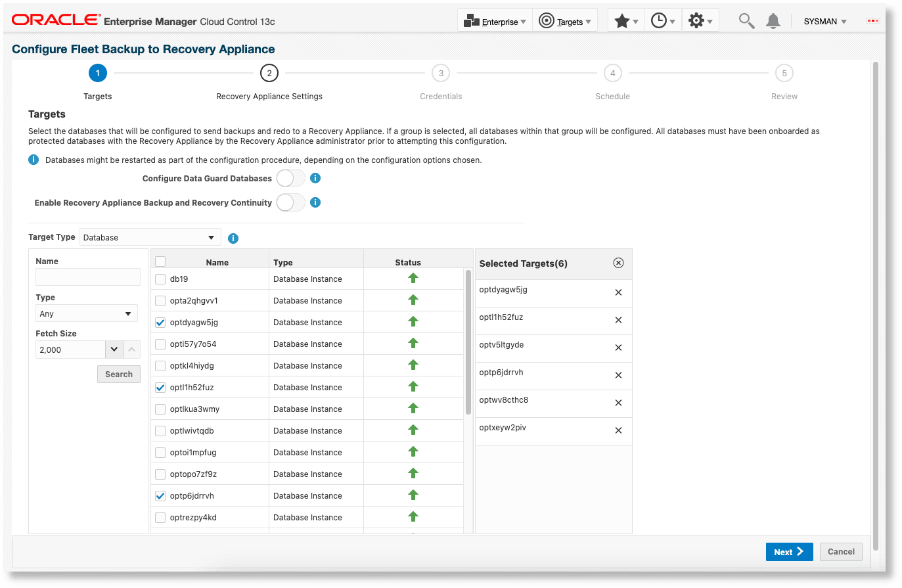902x588 pixels.
Task: Click the Next button
Action: click(x=789, y=552)
